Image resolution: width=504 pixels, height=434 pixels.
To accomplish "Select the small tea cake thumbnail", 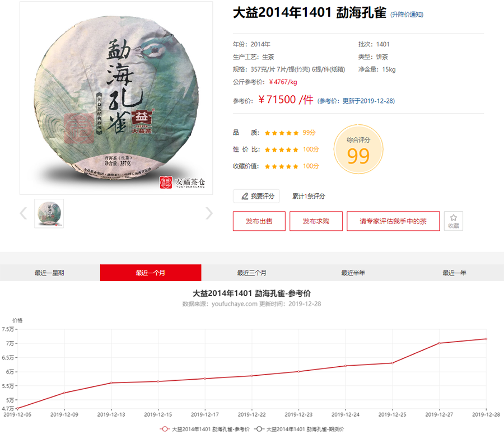I will click(x=49, y=213).
